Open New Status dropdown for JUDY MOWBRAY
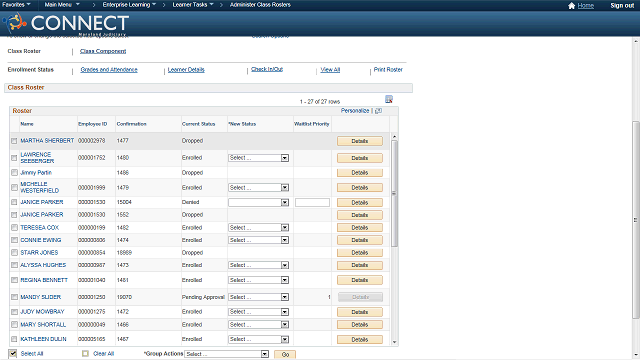This screenshot has width=640, height=360. (258, 312)
